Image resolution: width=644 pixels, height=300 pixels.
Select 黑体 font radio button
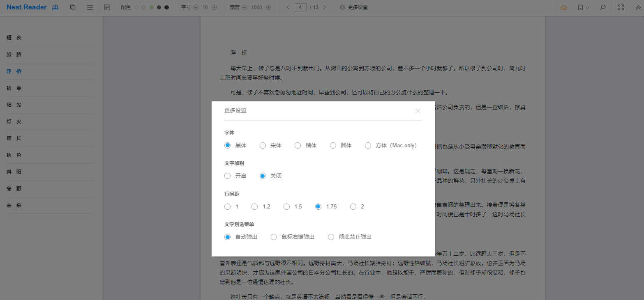(x=227, y=145)
